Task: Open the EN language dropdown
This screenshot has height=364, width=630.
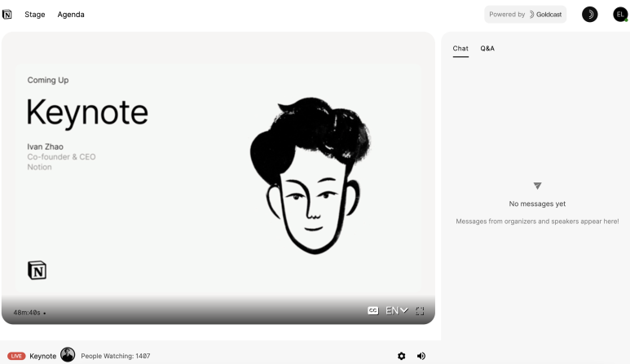Action: (x=397, y=310)
